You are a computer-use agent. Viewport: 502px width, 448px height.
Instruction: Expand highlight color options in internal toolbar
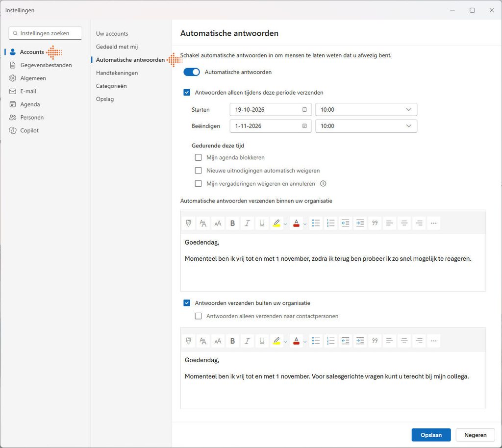click(285, 224)
